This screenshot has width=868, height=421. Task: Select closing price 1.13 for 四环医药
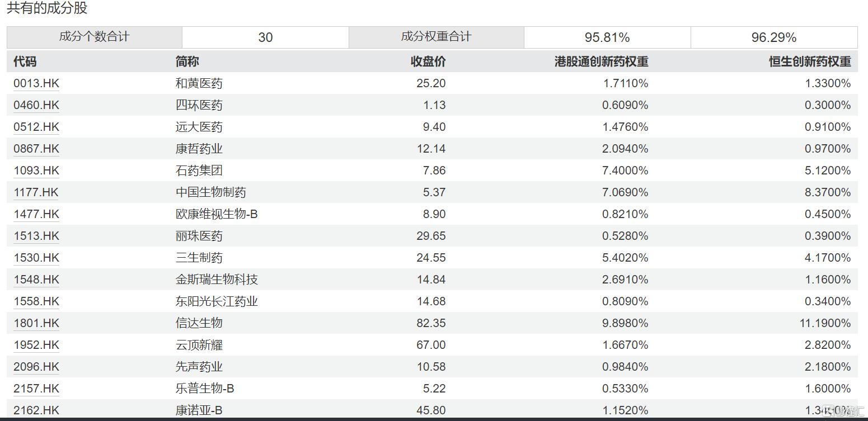[x=434, y=105]
